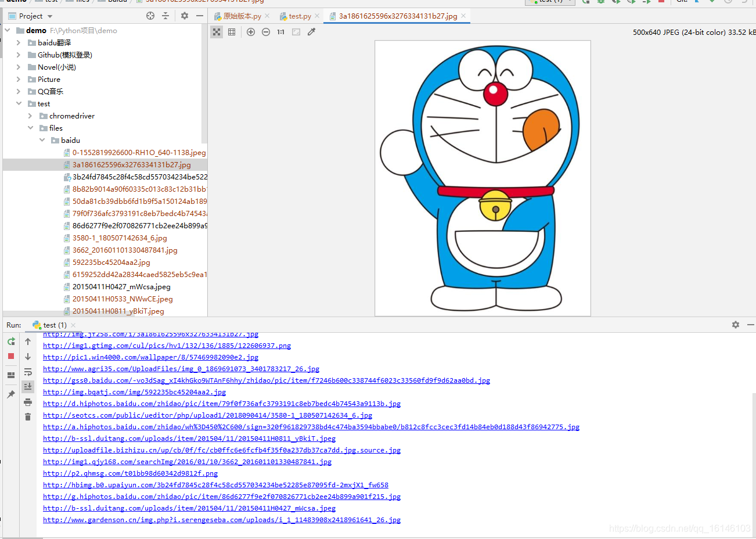This screenshot has width=756, height=539.
Task: Click the restore layout icon in Run panel
Action: pyautogui.click(x=11, y=375)
